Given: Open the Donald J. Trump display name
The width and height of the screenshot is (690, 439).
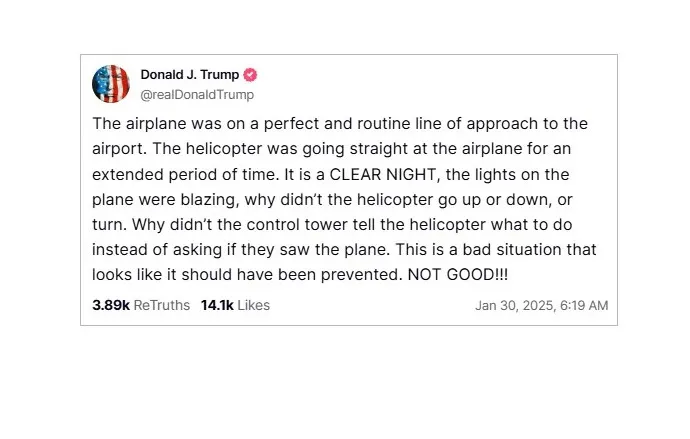Looking at the screenshot, I should [x=190, y=75].
